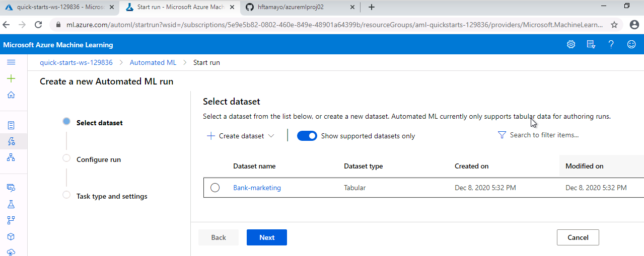
Task: Sort by Dataset name column
Action: [254, 166]
